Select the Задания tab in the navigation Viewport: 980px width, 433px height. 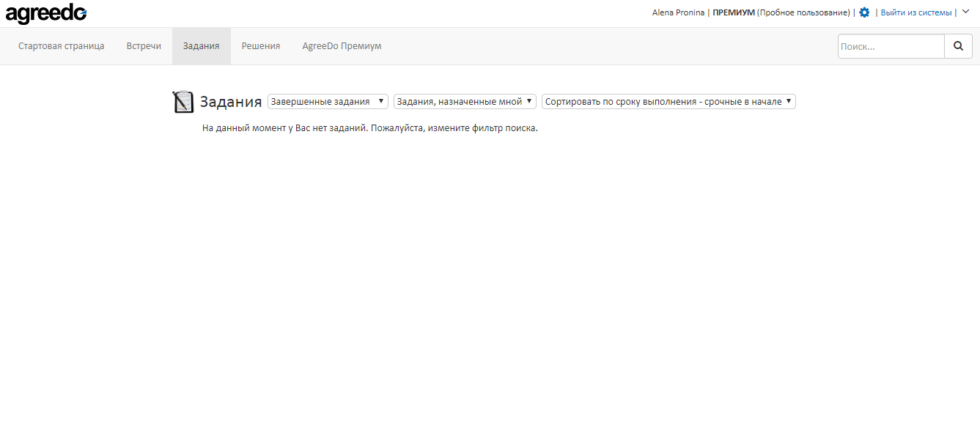click(202, 45)
